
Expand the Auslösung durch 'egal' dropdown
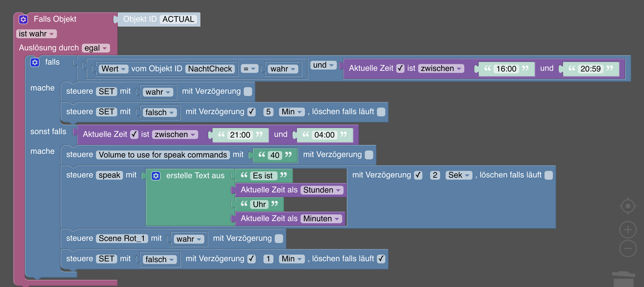[x=96, y=48]
